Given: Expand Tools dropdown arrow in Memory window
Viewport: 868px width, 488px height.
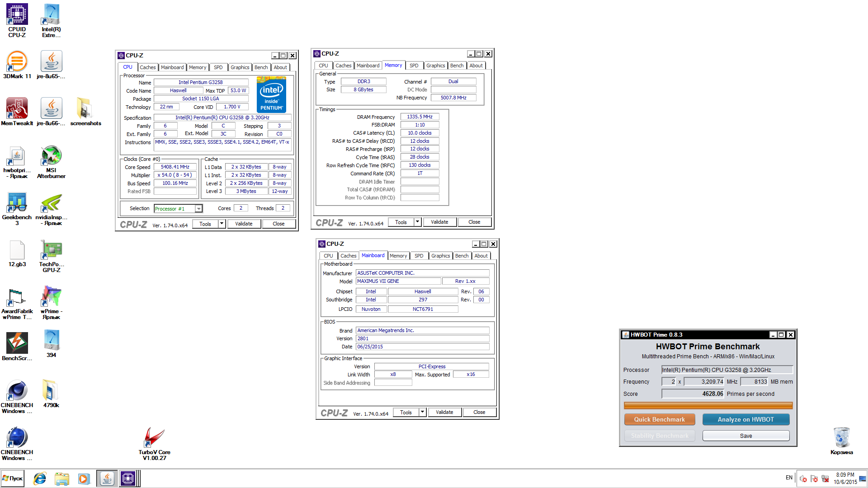Looking at the screenshot, I should [x=417, y=222].
